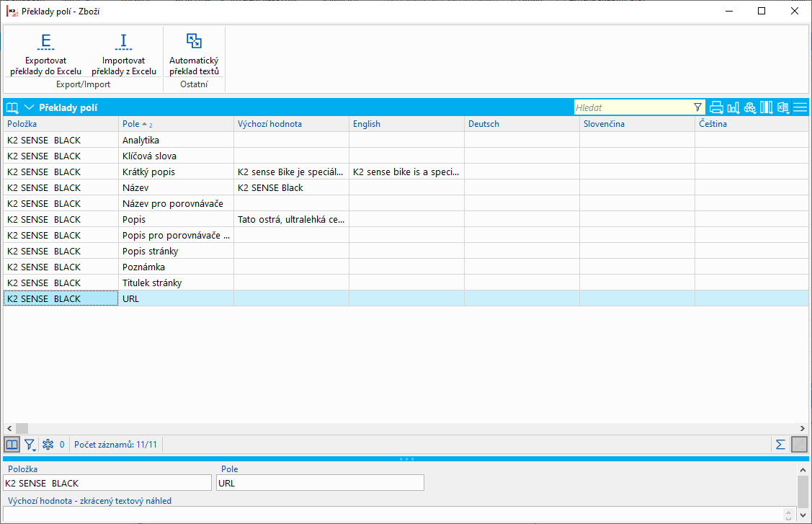812x524 pixels.
Task: Click cell 'K2 sense Bike je speciál...'
Action: point(292,172)
